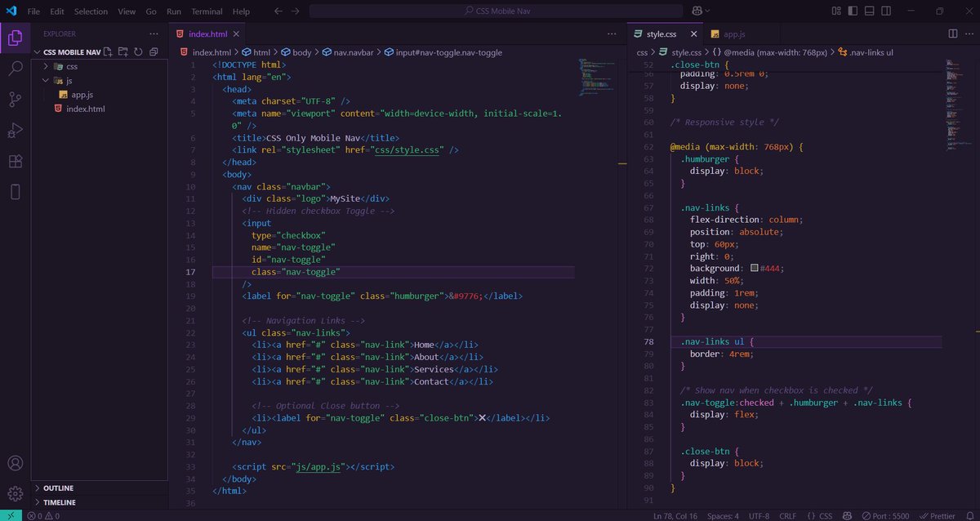Refresh the Explorer file tree
980x521 pixels.
click(139, 51)
